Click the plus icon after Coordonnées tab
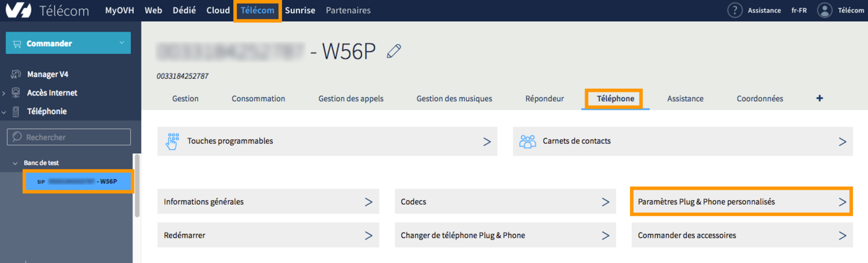 [x=820, y=99]
